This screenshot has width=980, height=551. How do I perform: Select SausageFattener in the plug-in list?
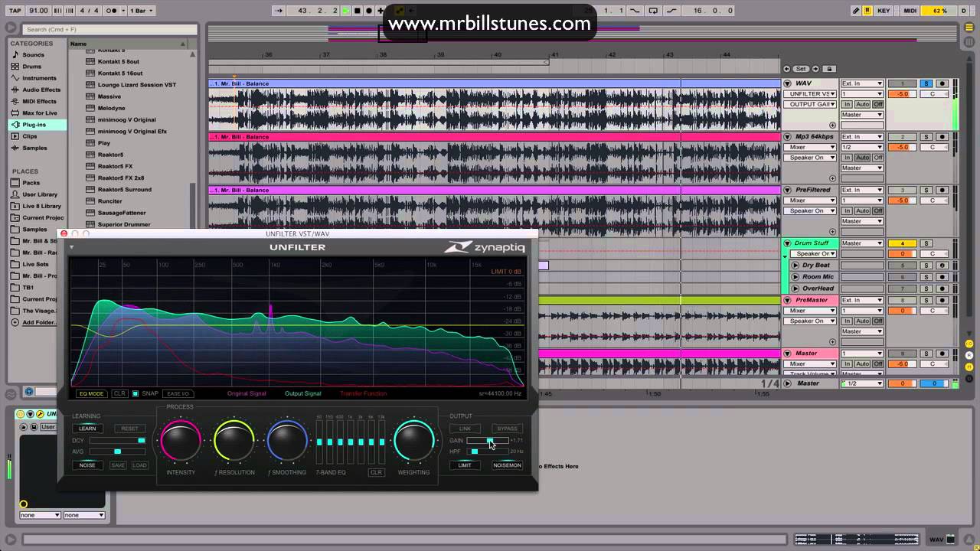(x=122, y=213)
